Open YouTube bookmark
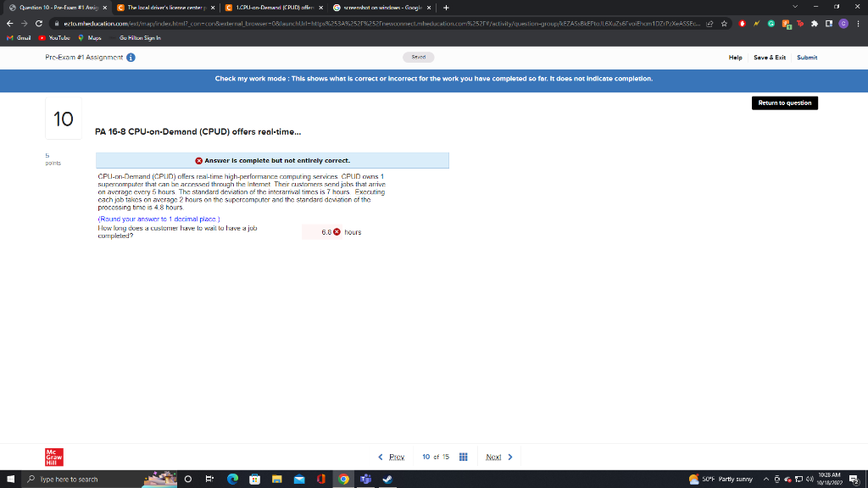Image resolution: width=868 pixels, height=488 pixels. 53,38
